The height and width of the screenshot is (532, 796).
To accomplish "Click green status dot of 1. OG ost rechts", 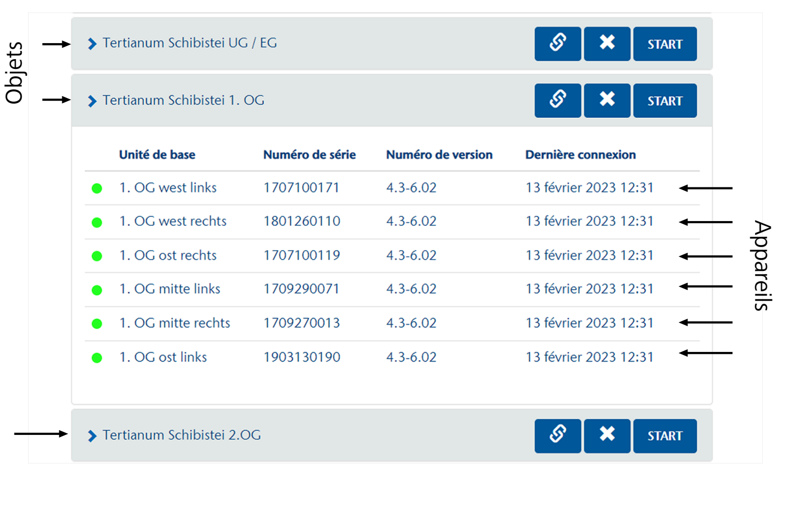I will (x=97, y=256).
